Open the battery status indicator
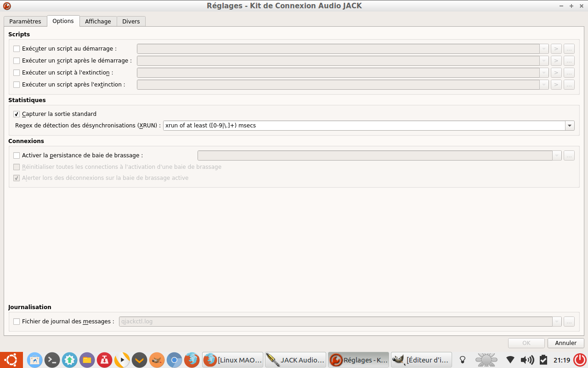 pos(543,360)
